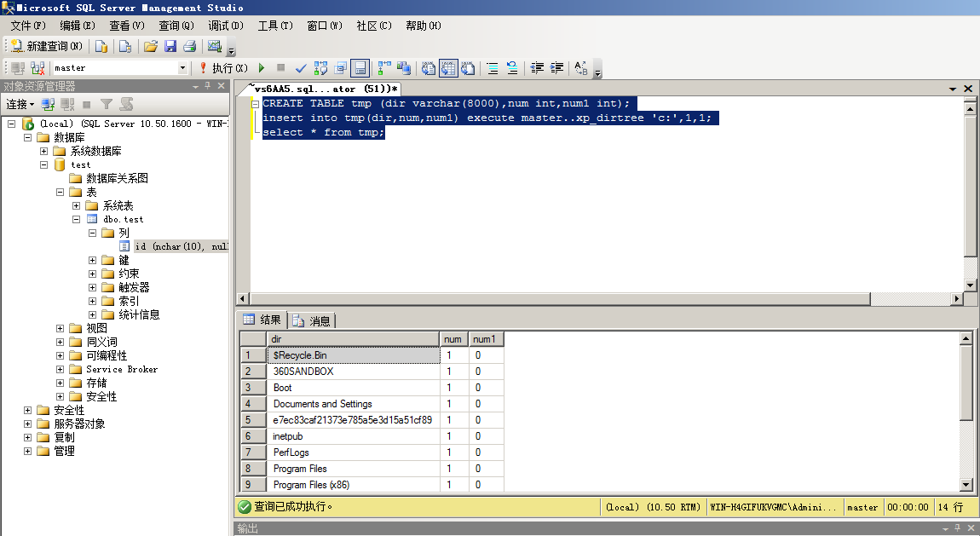Open the 文件(F) menu
The image size is (980, 536).
pyautogui.click(x=28, y=26)
